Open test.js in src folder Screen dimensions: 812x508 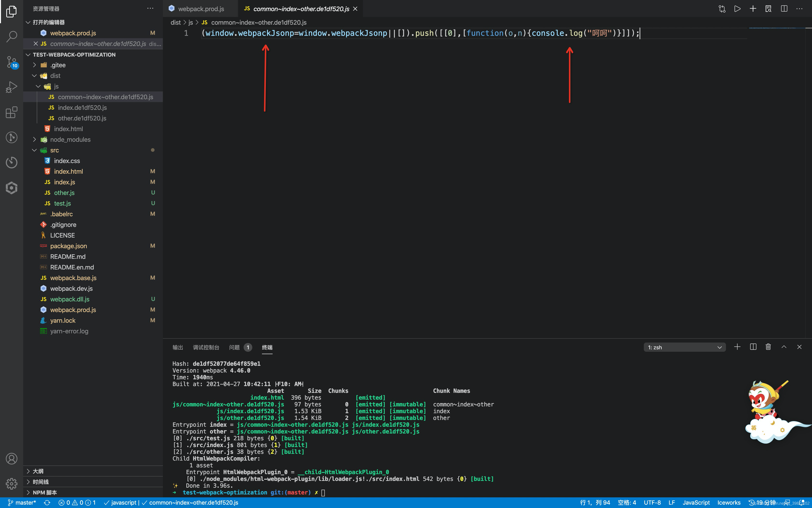[93, 203]
